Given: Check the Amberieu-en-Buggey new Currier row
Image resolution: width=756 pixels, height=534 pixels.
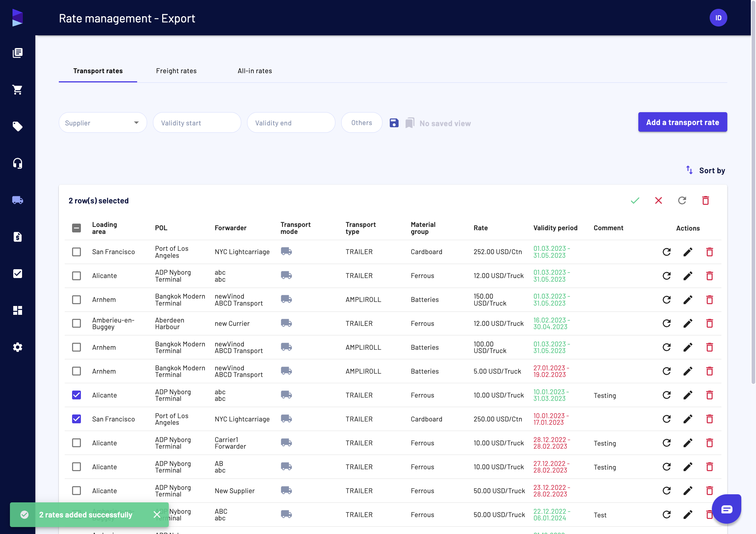Looking at the screenshot, I should 76,323.
